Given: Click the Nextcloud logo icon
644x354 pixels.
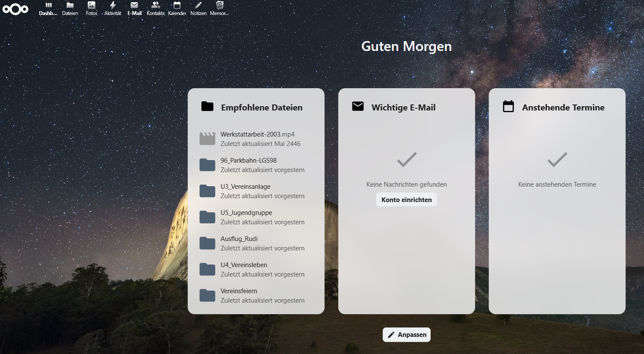Looking at the screenshot, I should 15,9.
